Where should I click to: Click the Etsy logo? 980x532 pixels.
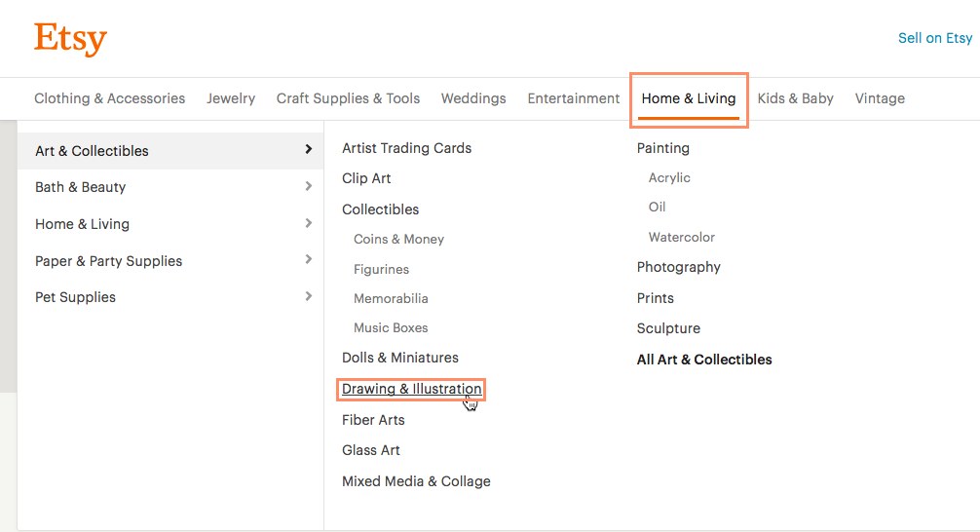click(70, 39)
